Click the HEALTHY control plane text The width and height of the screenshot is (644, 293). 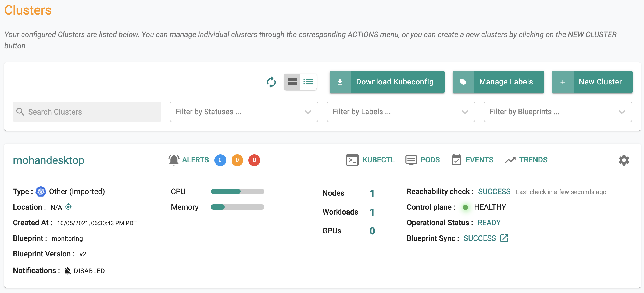click(x=490, y=207)
